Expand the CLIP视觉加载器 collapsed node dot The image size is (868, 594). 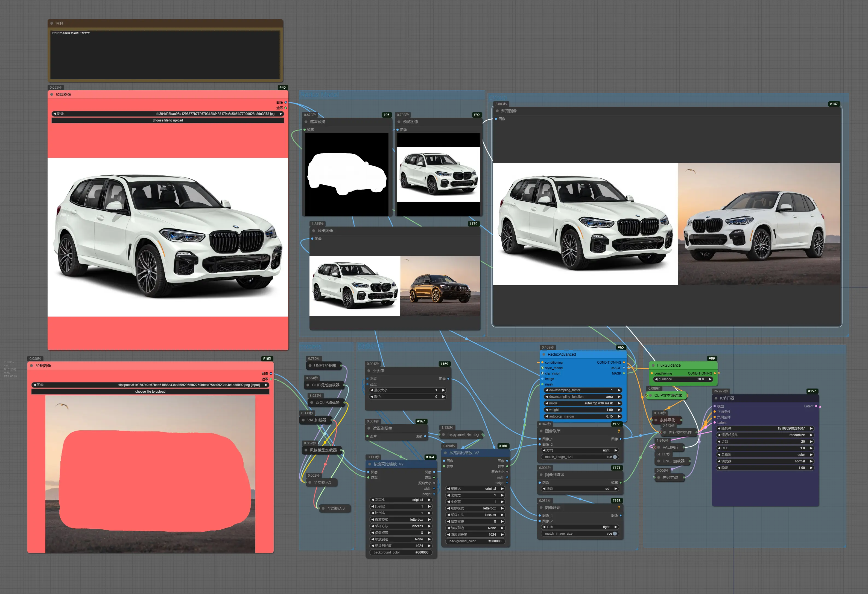tap(308, 385)
